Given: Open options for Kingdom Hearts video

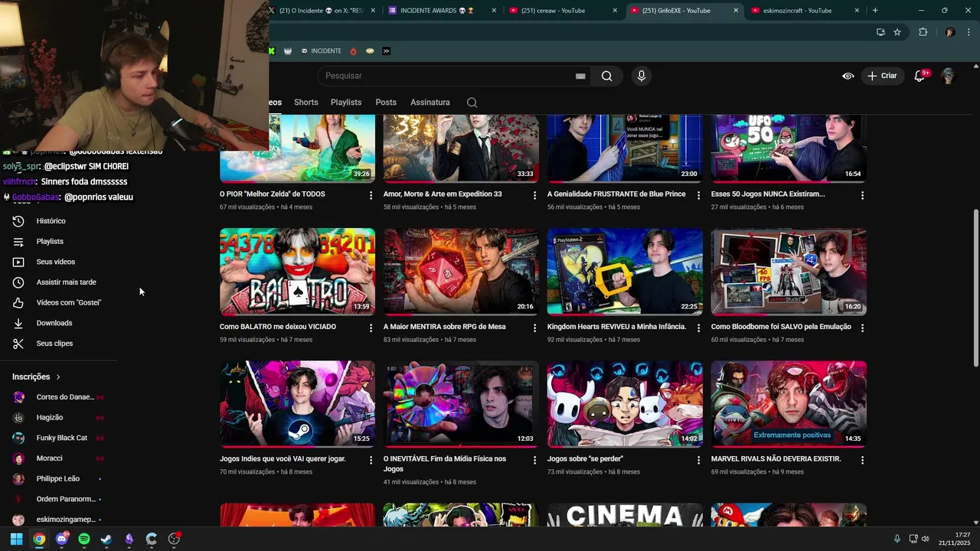Looking at the screenshot, I should point(698,328).
